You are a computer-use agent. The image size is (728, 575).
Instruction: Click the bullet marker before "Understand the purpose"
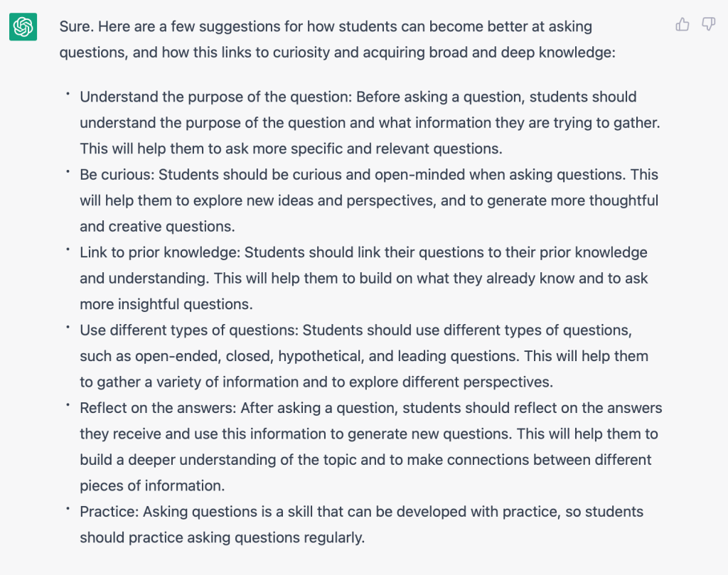click(x=68, y=95)
